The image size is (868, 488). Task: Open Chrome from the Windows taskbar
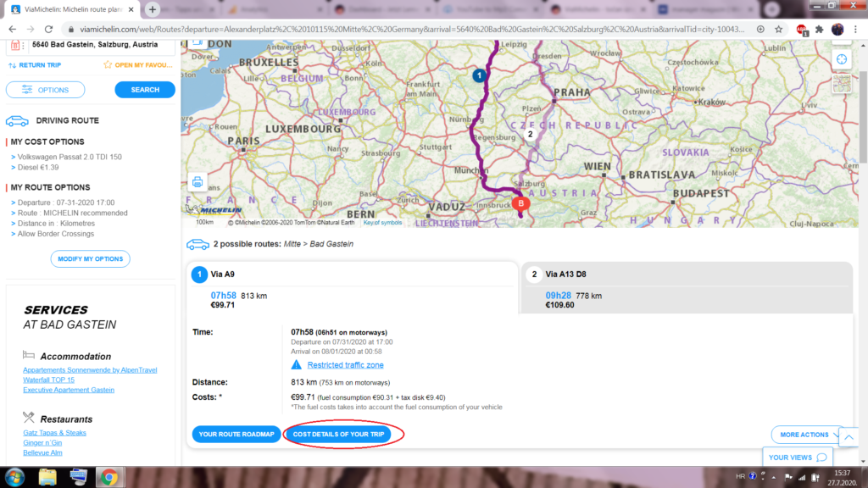pyautogui.click(x=108, y=476)
